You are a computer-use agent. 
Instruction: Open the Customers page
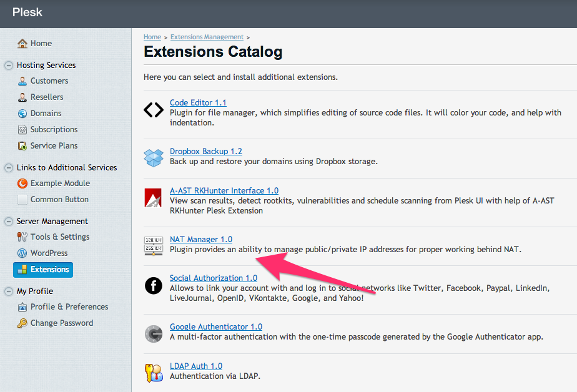pos(49,81)
